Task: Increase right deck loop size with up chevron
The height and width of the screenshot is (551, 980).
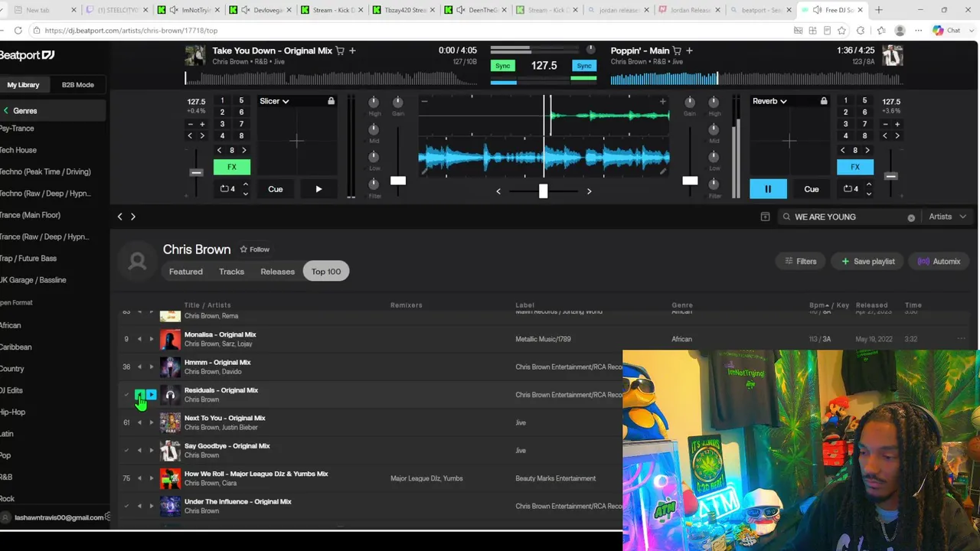Action: pyautogui.click(x=868, y=184)
